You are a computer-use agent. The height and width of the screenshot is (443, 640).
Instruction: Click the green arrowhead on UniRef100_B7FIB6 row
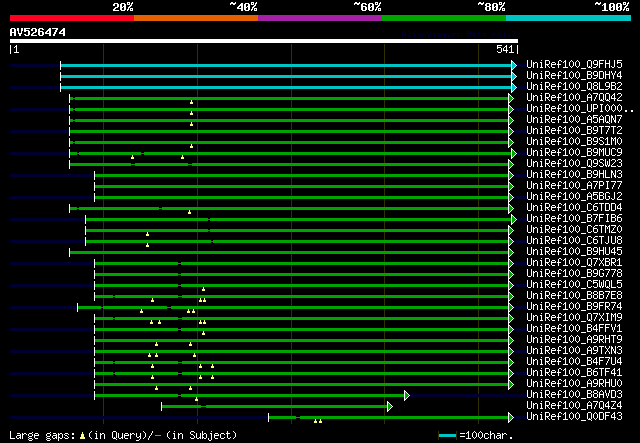[514, 218]
